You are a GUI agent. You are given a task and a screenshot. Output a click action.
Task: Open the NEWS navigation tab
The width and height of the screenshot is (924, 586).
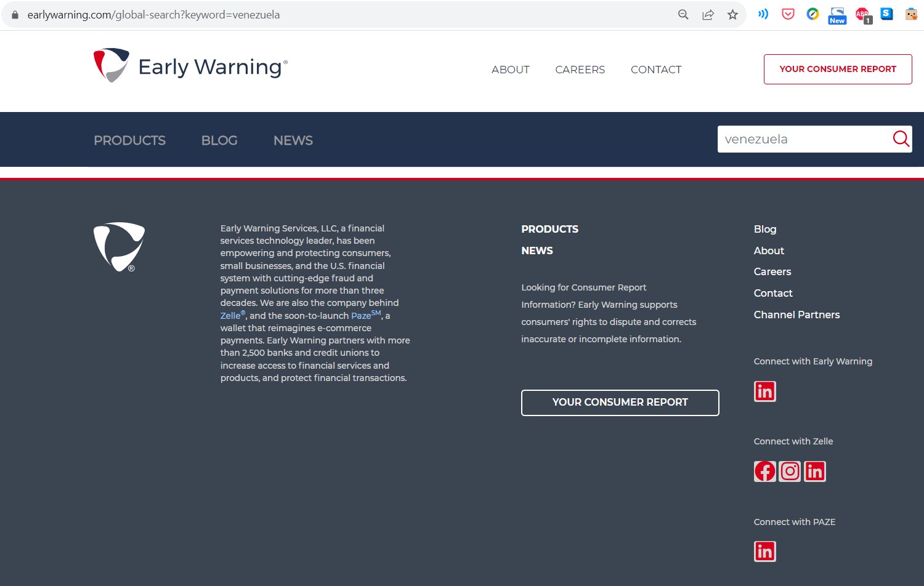293,140
